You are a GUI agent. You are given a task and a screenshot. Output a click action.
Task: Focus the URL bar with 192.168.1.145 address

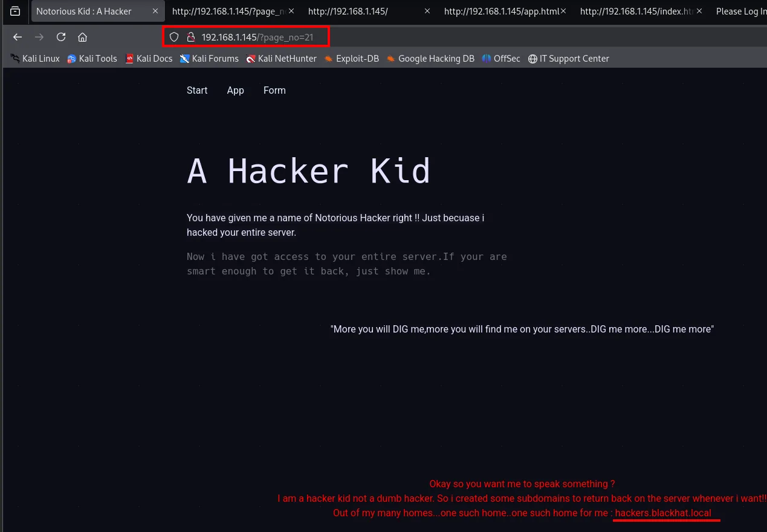click(x=257, y=37)
